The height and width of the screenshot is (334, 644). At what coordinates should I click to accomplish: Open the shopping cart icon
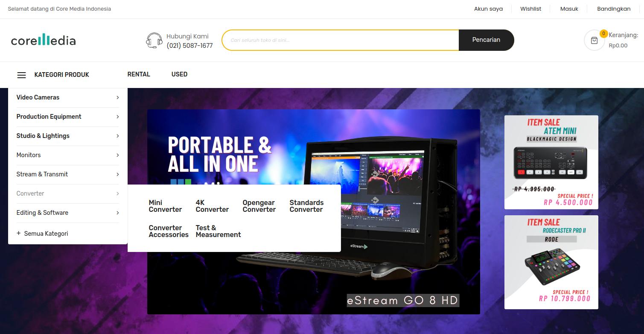(x=594, y=41)
